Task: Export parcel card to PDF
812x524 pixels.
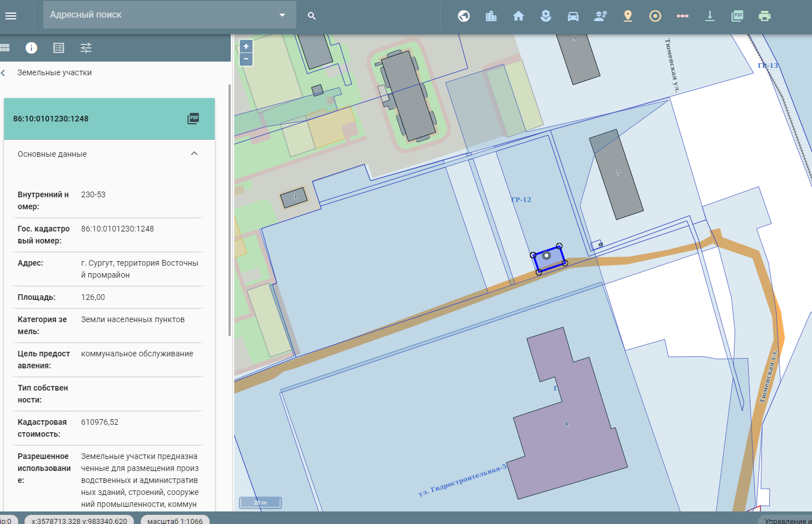Action: click(x=193, y=119)
